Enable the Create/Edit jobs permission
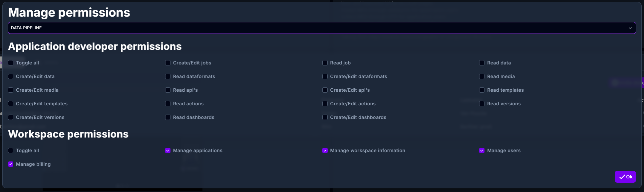Image resolution: width=644 pixels, height=192 pixels. tap(168, 63)
